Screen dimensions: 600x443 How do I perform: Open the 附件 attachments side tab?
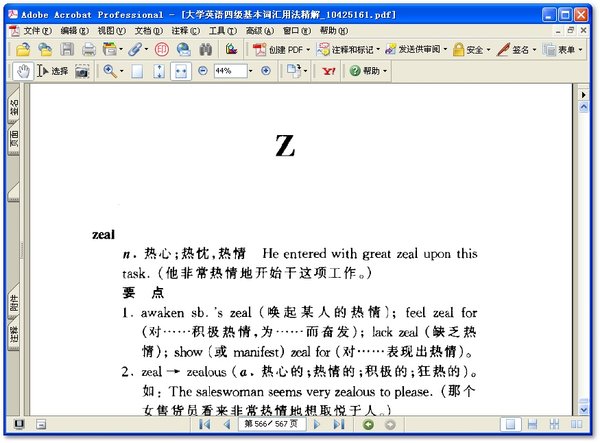point(14,303)
